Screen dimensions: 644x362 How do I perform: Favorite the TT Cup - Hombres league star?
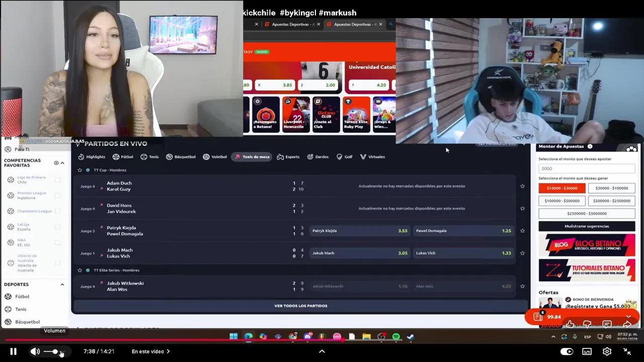(x=79, y=170)
